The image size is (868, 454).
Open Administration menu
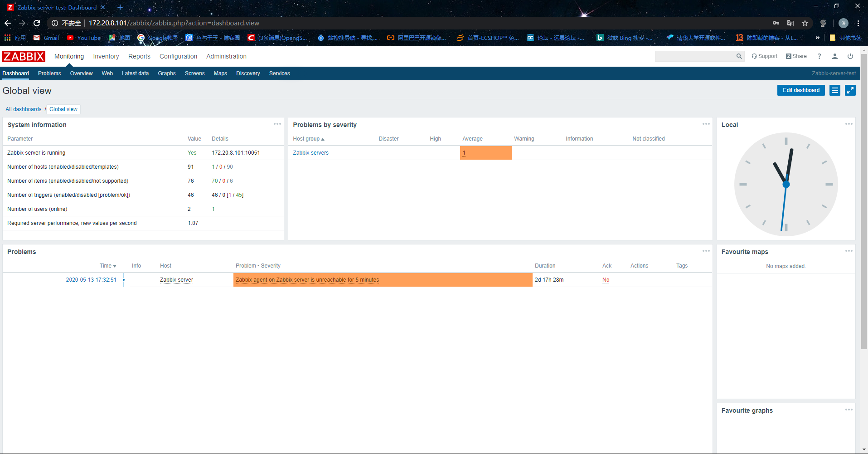click(226, 56)
